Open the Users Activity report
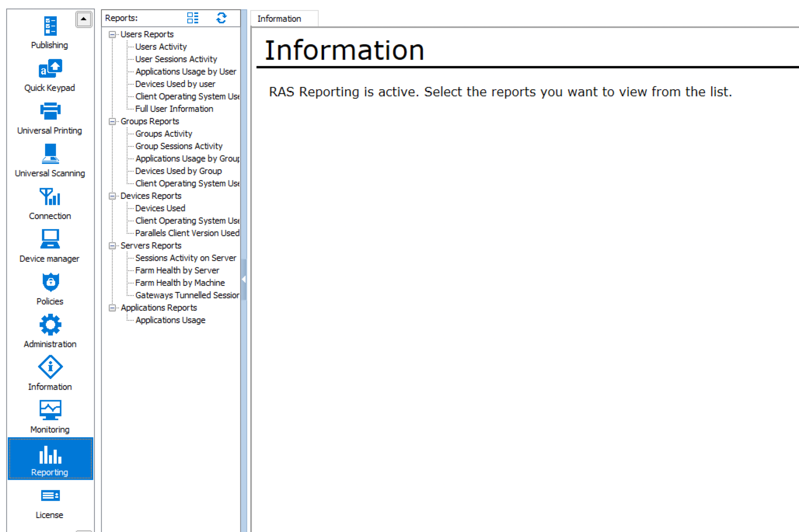 pyautogui.click(x=161, y=47)
